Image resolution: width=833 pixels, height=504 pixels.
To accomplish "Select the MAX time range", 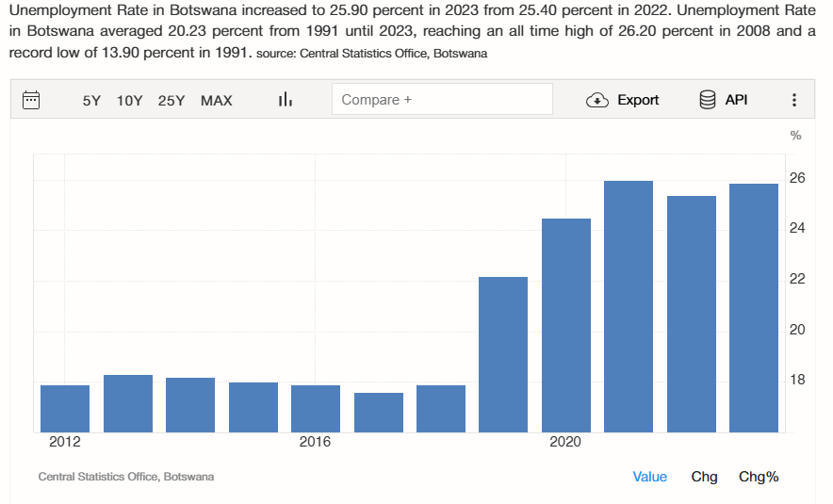I will coord(216,101).
